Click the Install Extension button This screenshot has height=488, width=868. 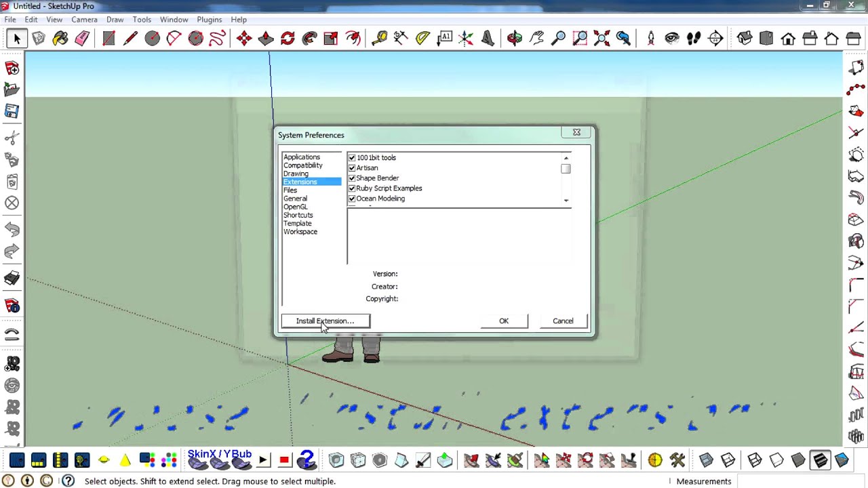click(x=325, y=321)
